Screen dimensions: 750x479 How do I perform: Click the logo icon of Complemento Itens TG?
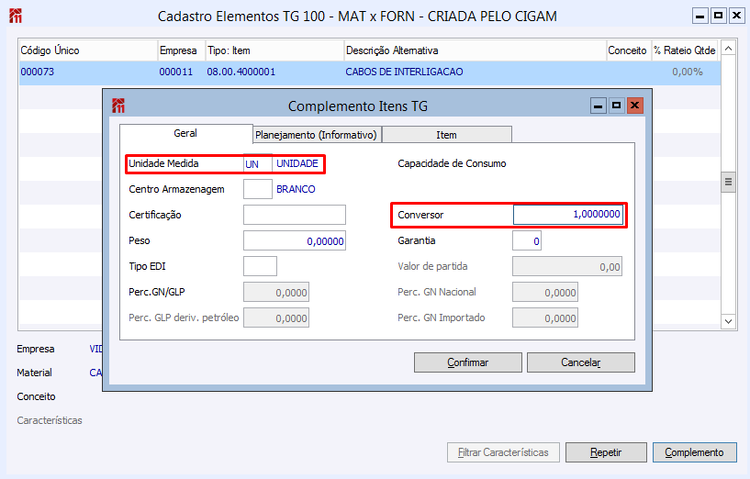[118, 105]
